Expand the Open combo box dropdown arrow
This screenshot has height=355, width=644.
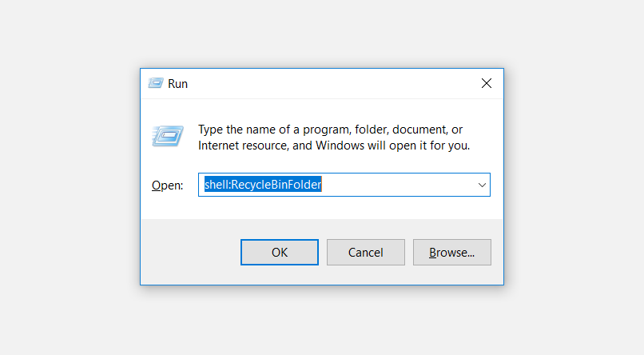click(482, 185)
